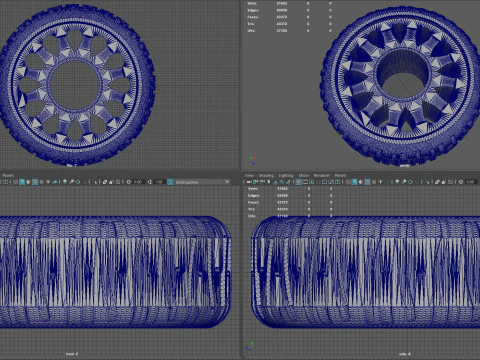The image size is (480, 360).
Task: Select Wireframe shading in side panel
Action: (348, 182)
